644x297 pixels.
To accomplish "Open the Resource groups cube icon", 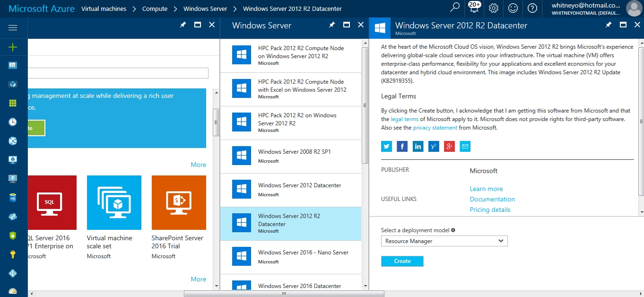I will coord(13,84).
